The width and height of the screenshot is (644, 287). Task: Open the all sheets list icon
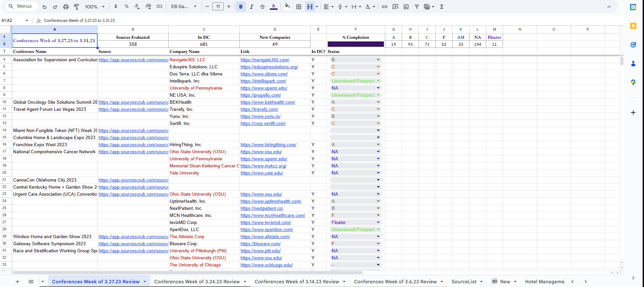[x=31, y=282]
